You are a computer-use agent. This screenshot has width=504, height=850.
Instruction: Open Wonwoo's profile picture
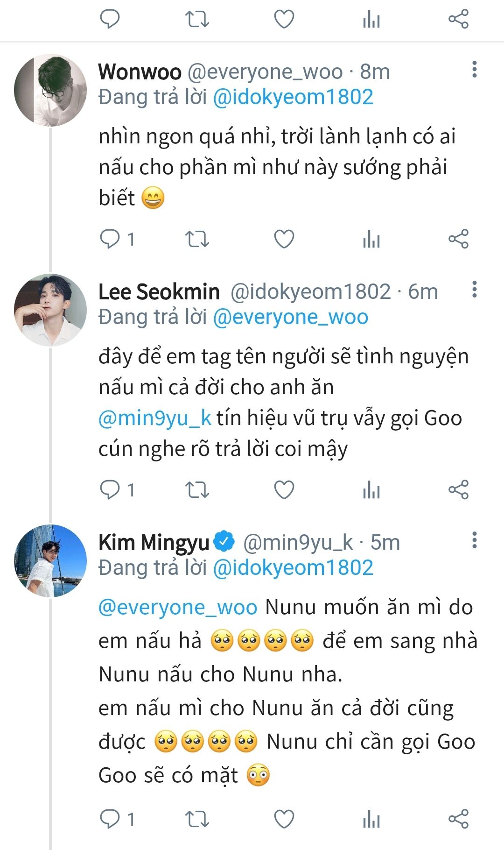tap(50, 90)
